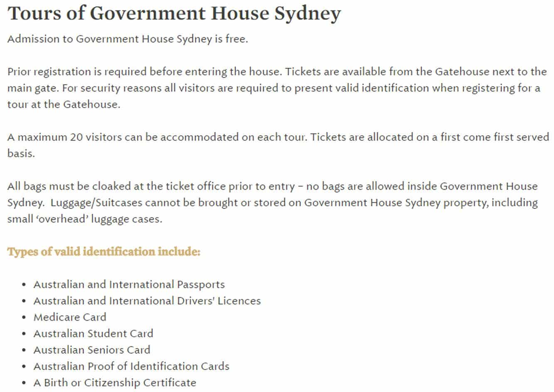This screenshot has height=392, width=554.
Task: Click the 'A maximum 20 visitors' paragraph
Action: pyautogui.click(x=278, y=145)
